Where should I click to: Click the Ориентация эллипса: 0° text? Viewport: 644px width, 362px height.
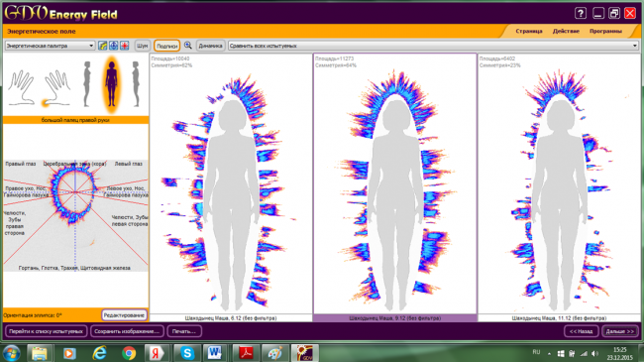pyautogui.click(x=33, y=315)
